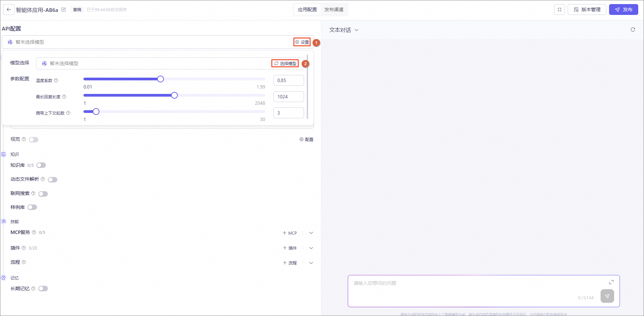Click 选择模型 button
The image size is (644, 316).
[285, 63]
